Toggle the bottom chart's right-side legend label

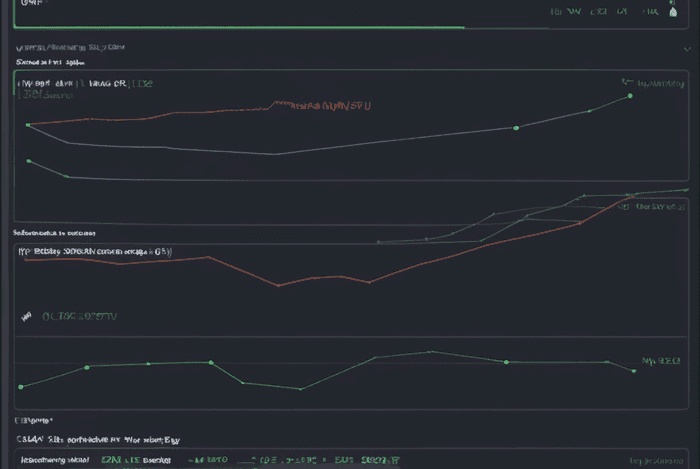661,359
